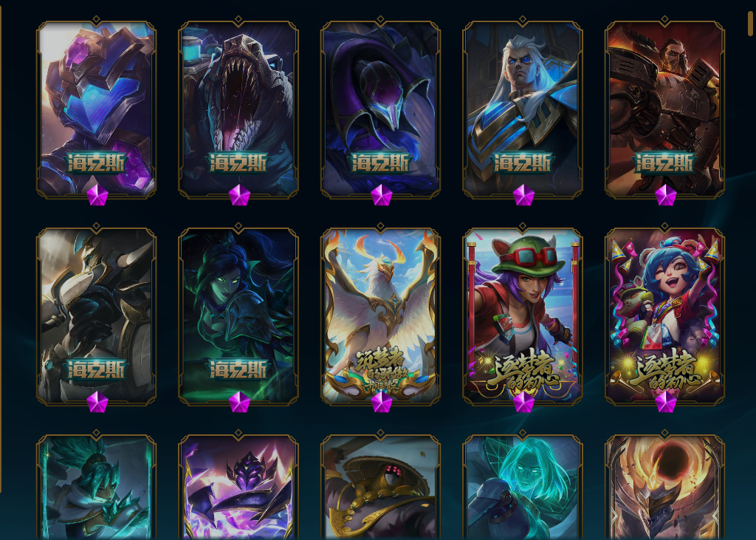756x540 pixels.
Task: Click gem icon under horned knight card
Action: 97,402
